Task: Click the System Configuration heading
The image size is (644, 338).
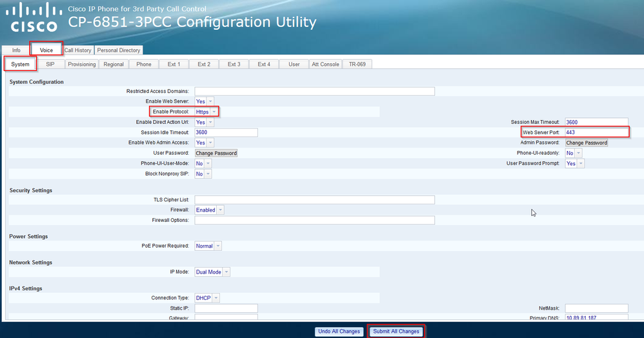Action: point(37,82)
